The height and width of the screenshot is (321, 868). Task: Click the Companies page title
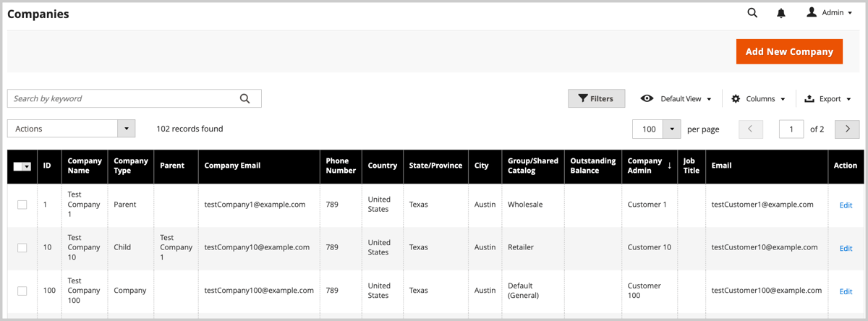click(x=38, y=14)
